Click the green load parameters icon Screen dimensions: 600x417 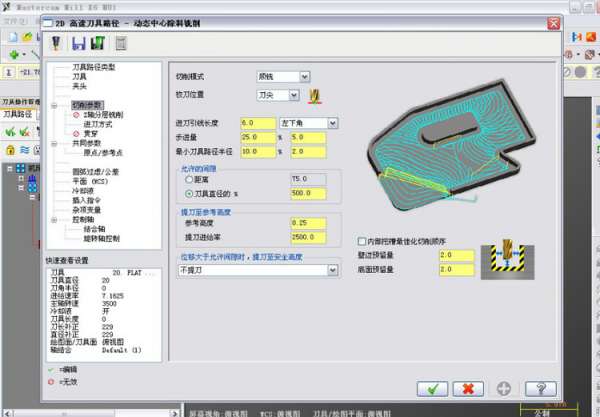pos(98,43)
